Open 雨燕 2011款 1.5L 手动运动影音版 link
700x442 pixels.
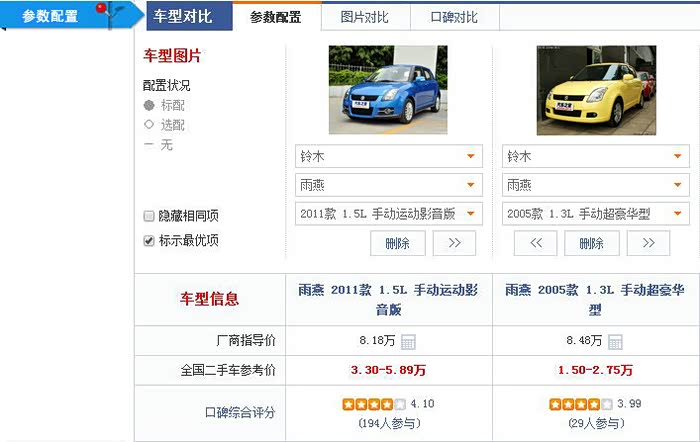(x=388, y=299)
